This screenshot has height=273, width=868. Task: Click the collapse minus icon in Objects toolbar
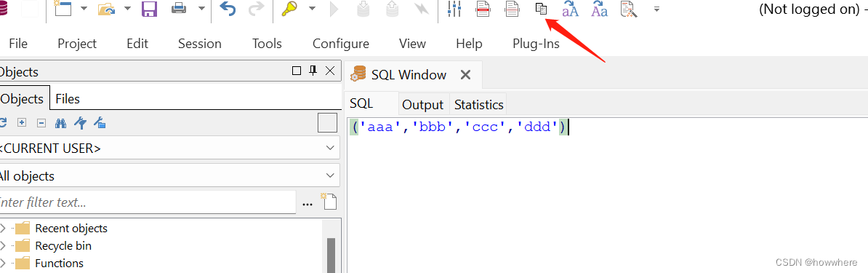point(41,122)
